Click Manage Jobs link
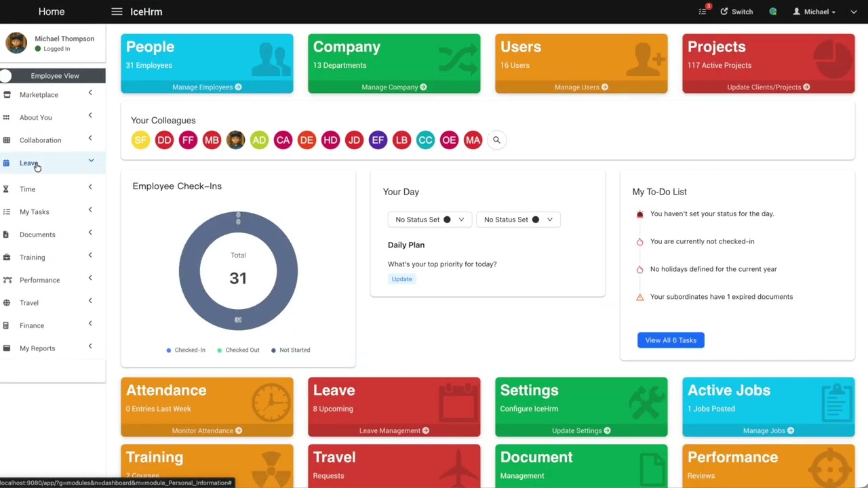This screenshot has width=868, height=488. [x=768, y=430]
